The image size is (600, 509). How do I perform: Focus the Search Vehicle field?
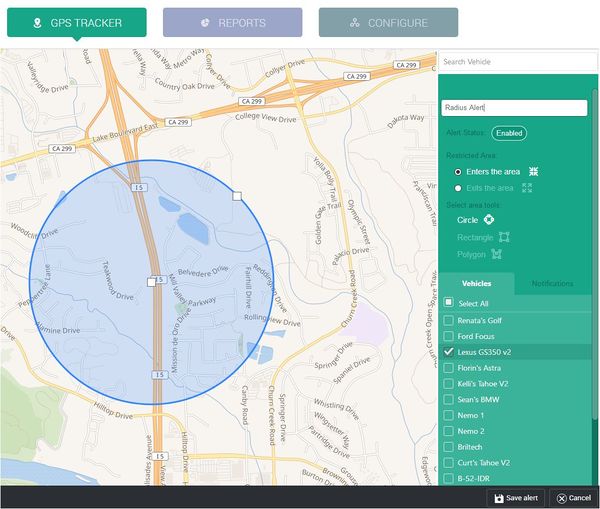coord(516,62)
